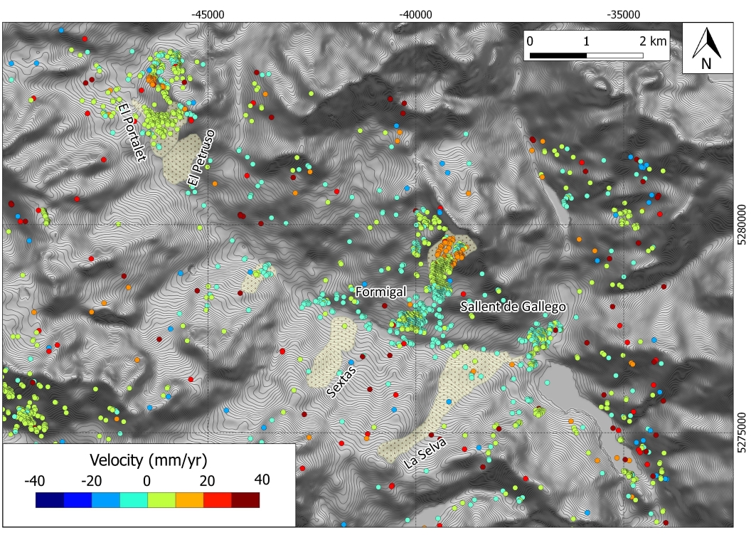Click the Velocity (mm/yr) legend title

pos(148,457)
